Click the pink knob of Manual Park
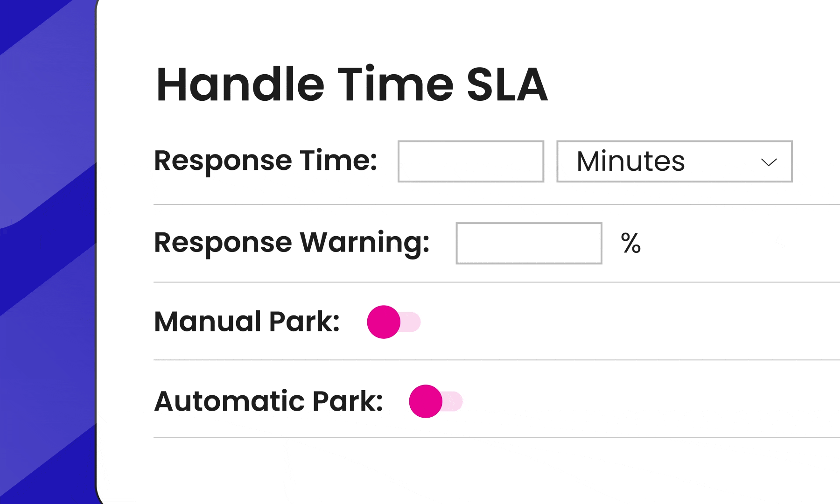Image resolution: width=840 pixels, height=504 pixels. click(384, 322)
